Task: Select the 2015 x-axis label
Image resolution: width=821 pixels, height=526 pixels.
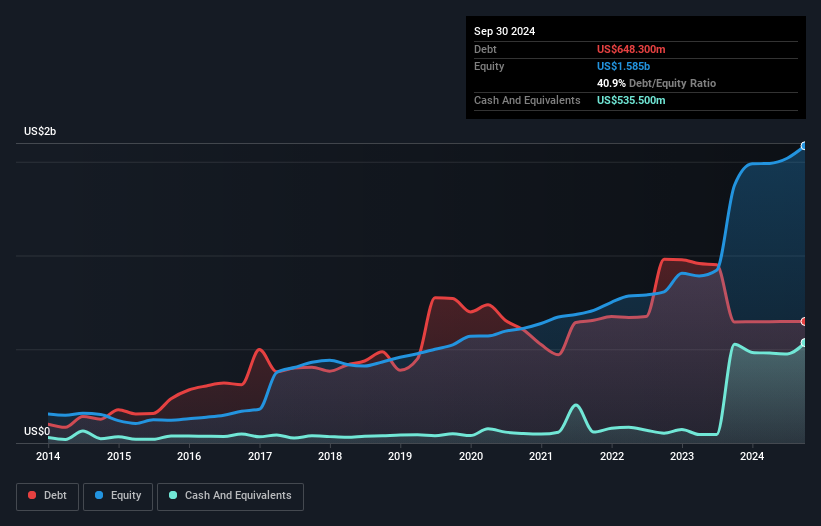Action: [x=119, y=456]
